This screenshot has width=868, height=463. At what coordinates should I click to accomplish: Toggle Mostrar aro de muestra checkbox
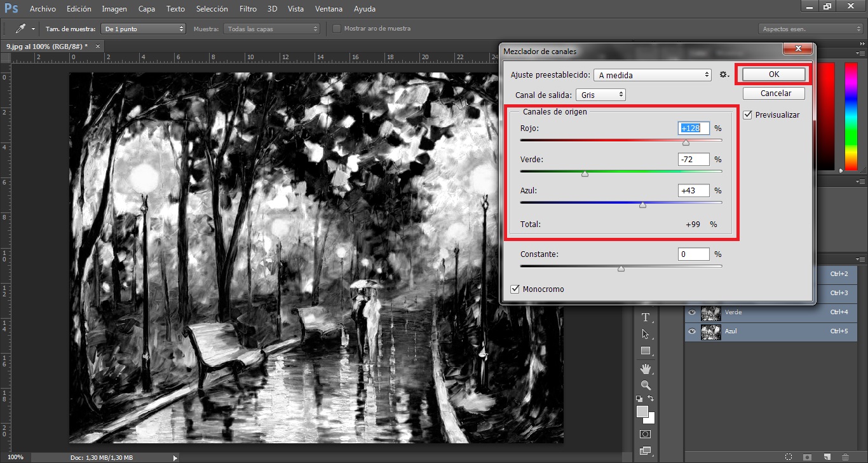click(337, 29)
